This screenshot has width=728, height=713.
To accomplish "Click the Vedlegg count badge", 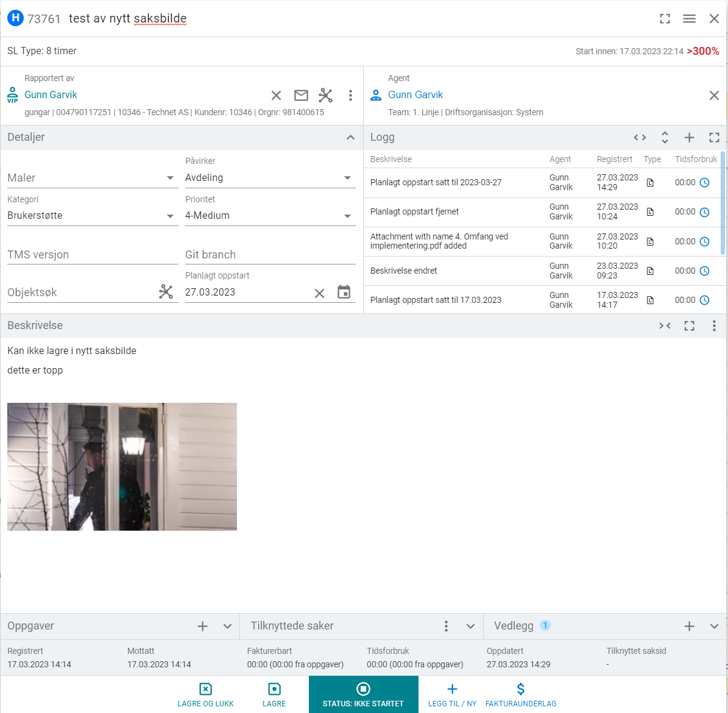I will tap(545, 626).
